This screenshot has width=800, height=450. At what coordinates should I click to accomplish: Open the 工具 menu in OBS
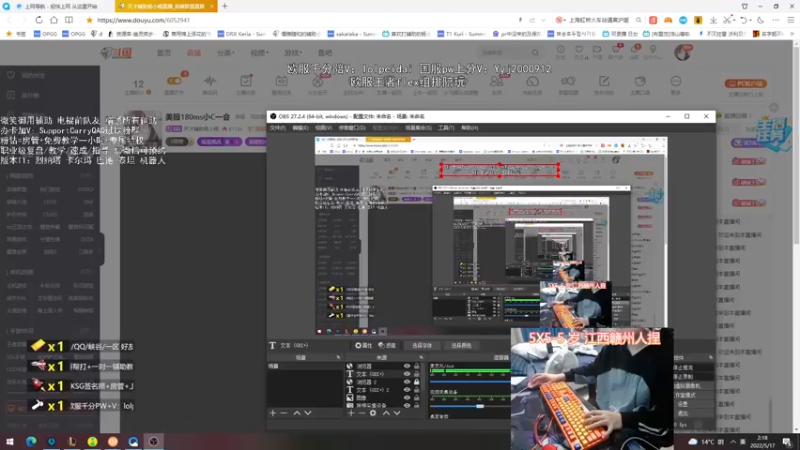(x=446, y=128)
